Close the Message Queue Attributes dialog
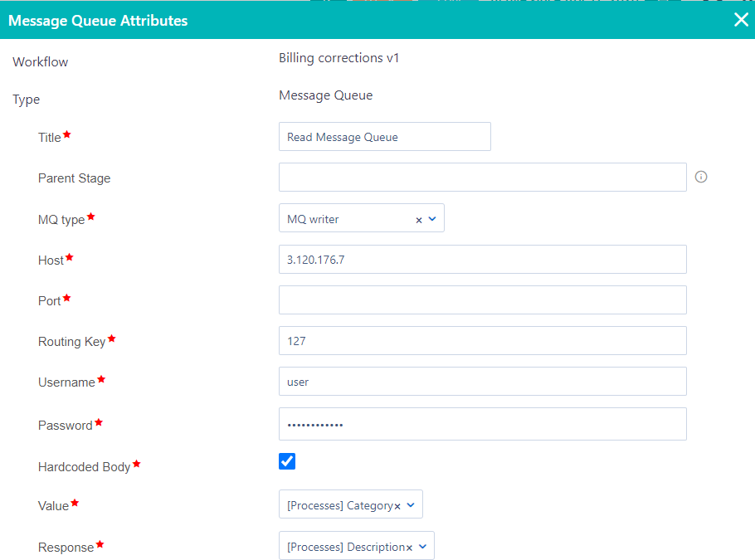This screenshot has height=560, width=755. [x=741, y=19]
